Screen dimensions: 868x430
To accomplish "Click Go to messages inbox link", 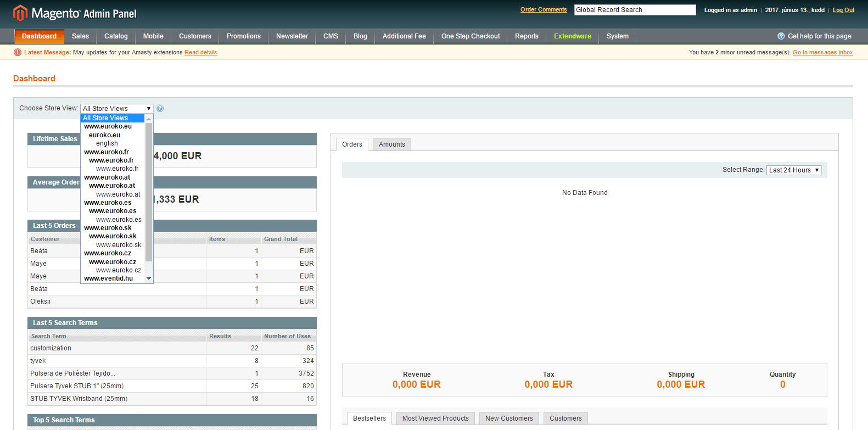I will pos(823,53).
